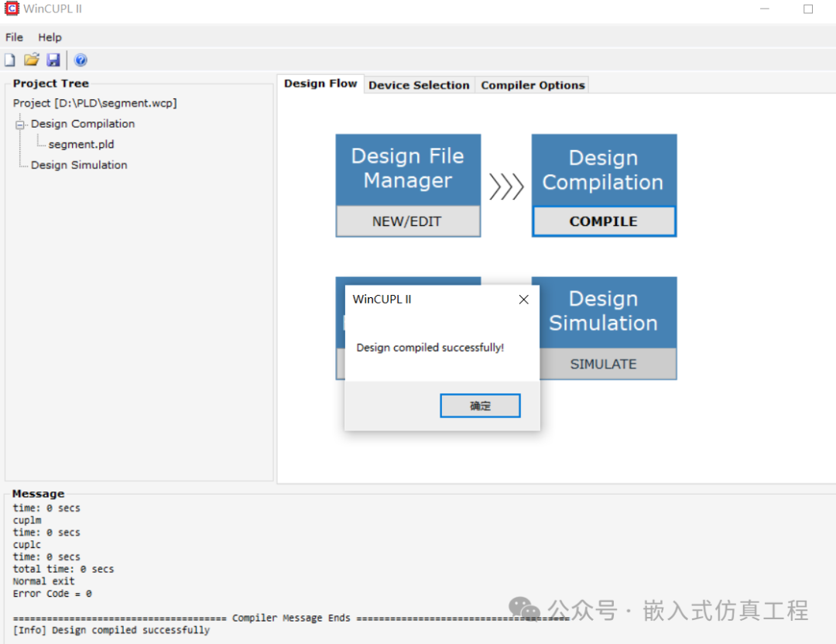Image resolution: width=836 pixels, height=644 pixels.
Task: Click the Open folder toolbar icon
Action: click(x=32, y=60)
